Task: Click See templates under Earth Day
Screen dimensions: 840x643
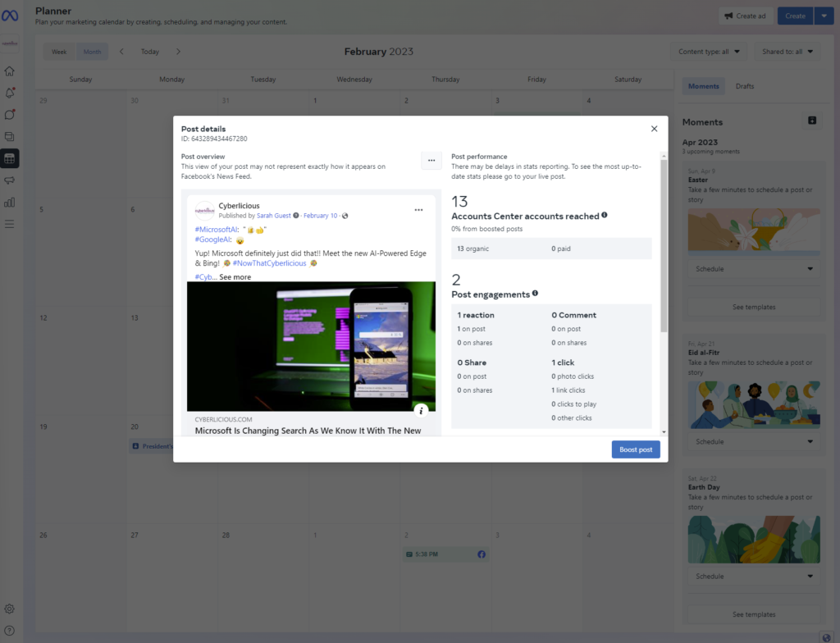Action: (754, 614)
